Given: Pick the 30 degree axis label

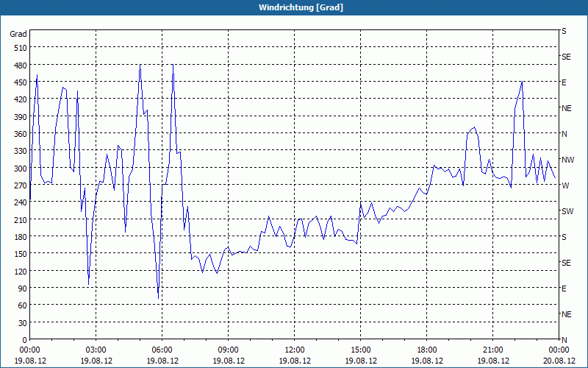Looking at the screenshot, I should (23, 322).
